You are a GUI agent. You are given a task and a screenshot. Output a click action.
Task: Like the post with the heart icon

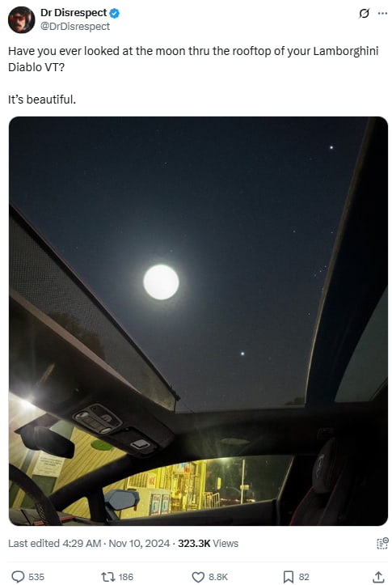pos(198,577)
